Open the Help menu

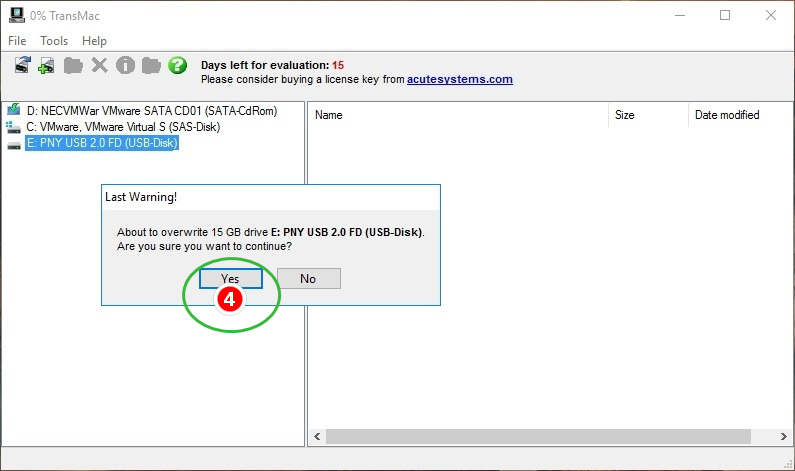tap(94, 41)
